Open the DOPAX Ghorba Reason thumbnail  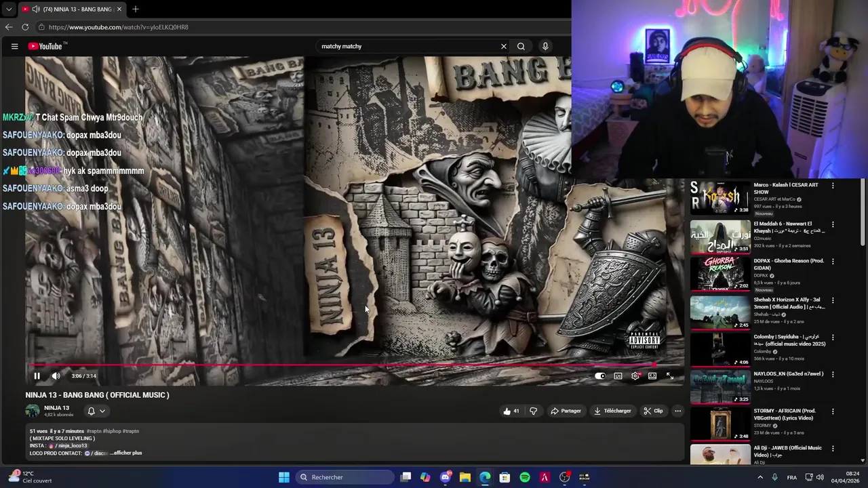(720, 273)
